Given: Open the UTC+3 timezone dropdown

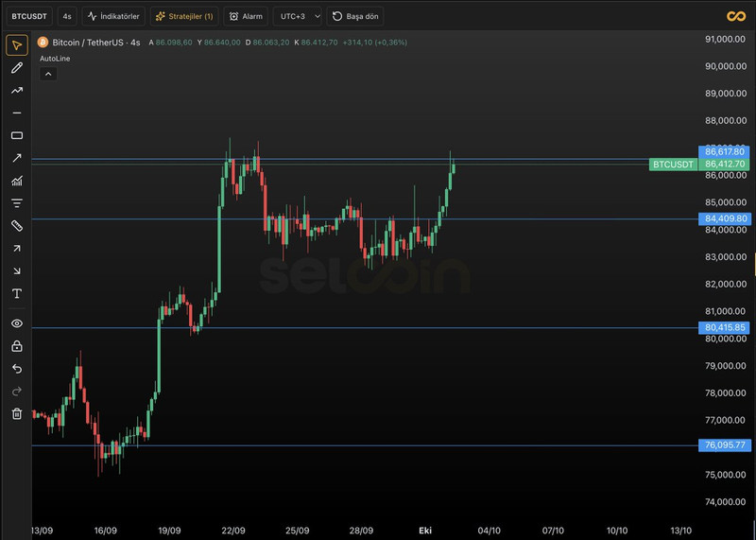Looking at the screenshot, I should pos(298,16).
